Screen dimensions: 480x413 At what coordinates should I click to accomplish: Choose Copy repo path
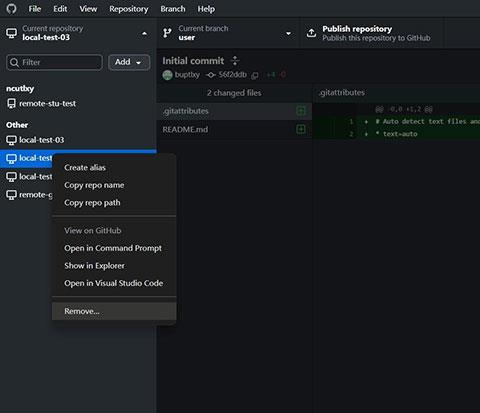114,203
